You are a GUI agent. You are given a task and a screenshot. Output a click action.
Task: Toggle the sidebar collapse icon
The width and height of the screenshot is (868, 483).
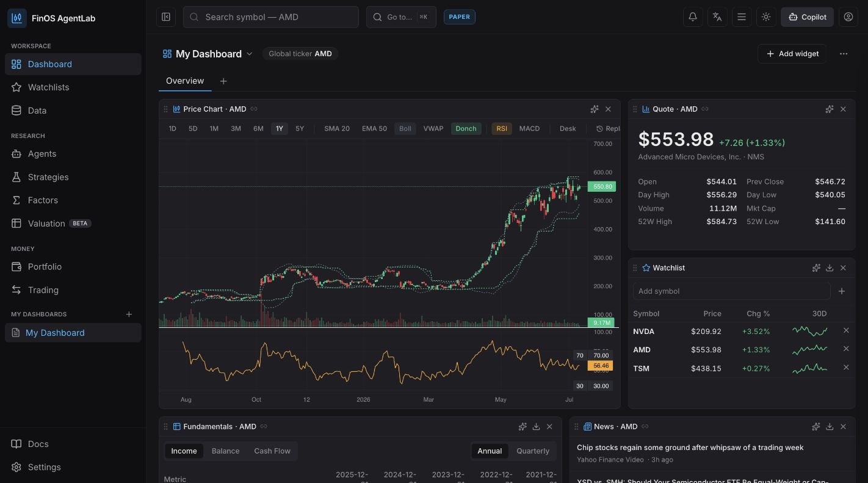[x=166, y=17]
